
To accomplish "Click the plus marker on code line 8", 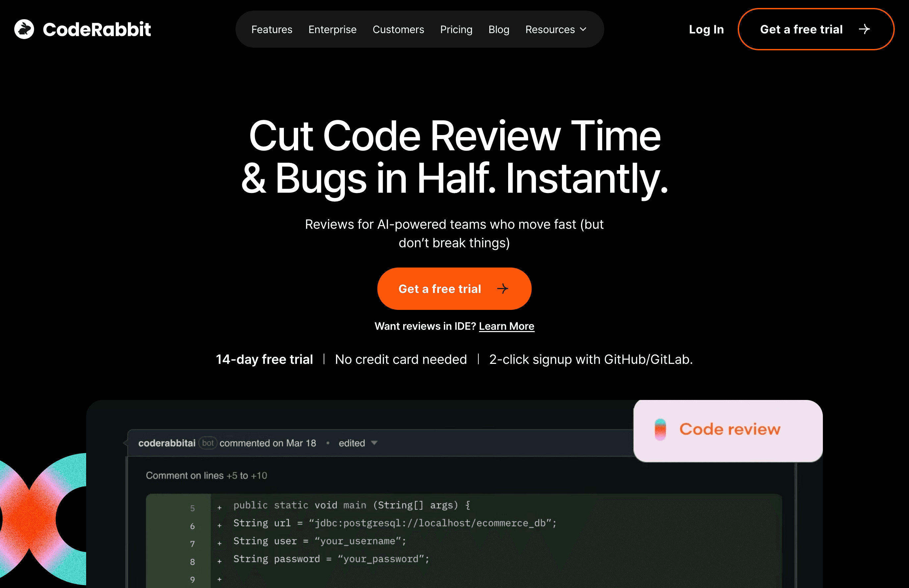I will 219,561.
